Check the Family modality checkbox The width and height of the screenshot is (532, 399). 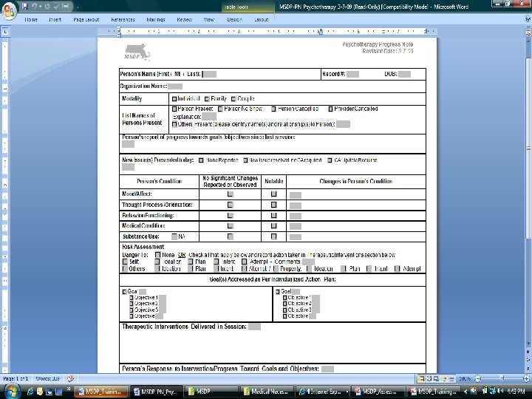207,99
